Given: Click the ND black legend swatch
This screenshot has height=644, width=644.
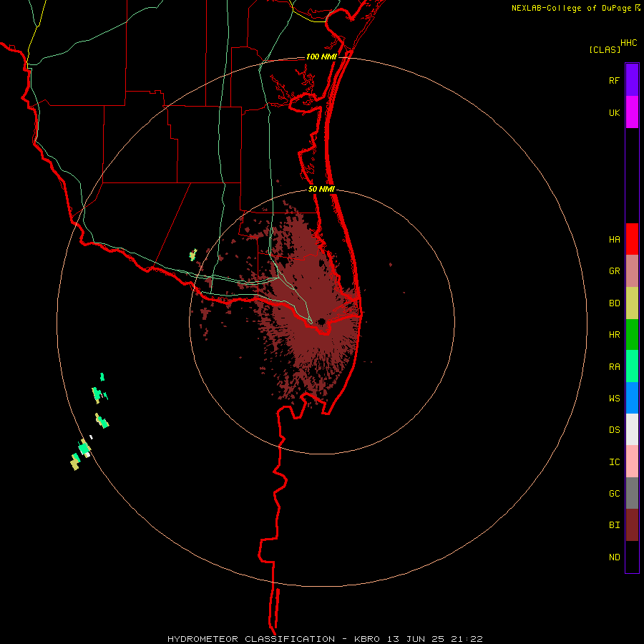Looking at the screenshot, I should pos(632,557).
